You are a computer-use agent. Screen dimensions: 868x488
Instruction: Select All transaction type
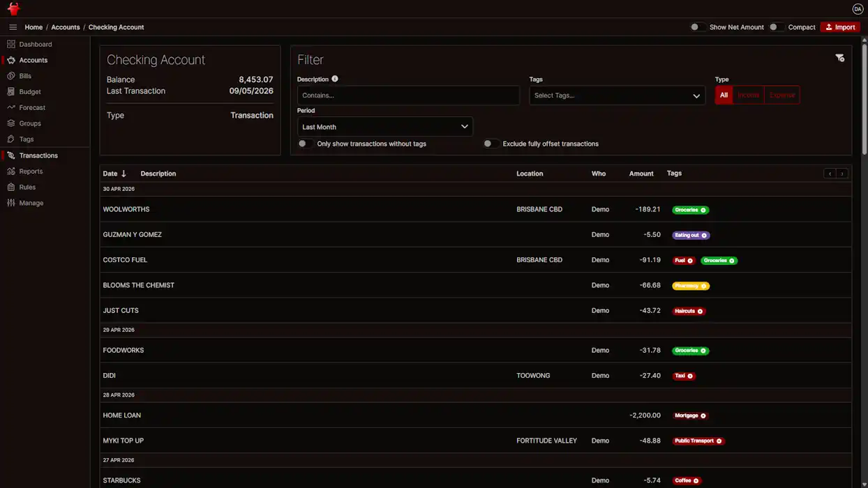click(724, 96)
